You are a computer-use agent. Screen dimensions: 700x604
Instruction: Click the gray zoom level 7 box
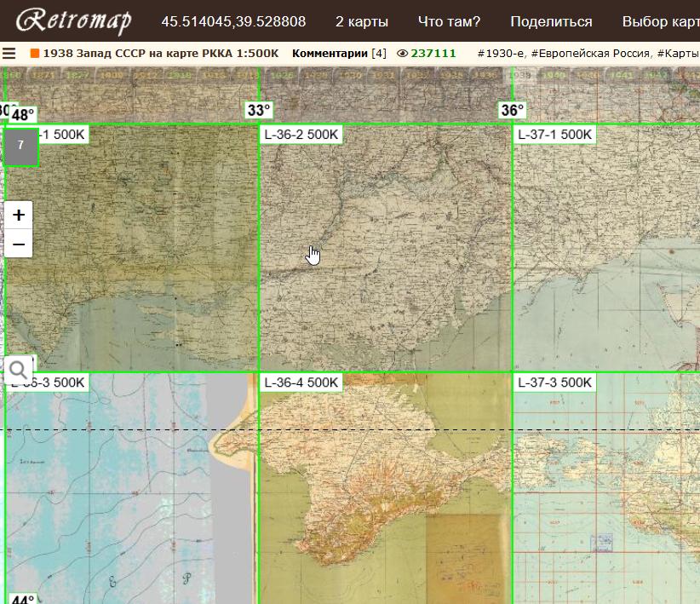tap(20, 146)
